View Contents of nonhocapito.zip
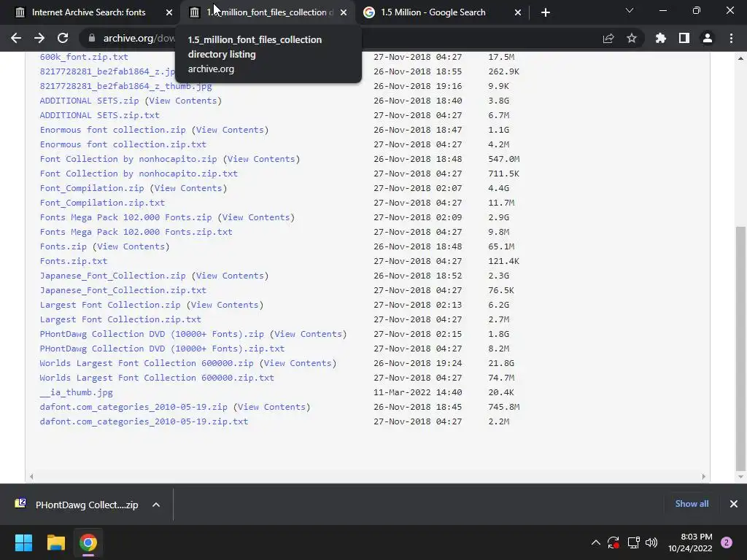 pyautogui.click(x=262, y=159)
